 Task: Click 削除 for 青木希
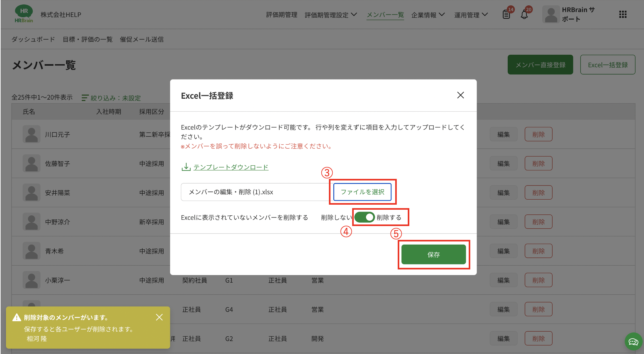pos(538,251)
